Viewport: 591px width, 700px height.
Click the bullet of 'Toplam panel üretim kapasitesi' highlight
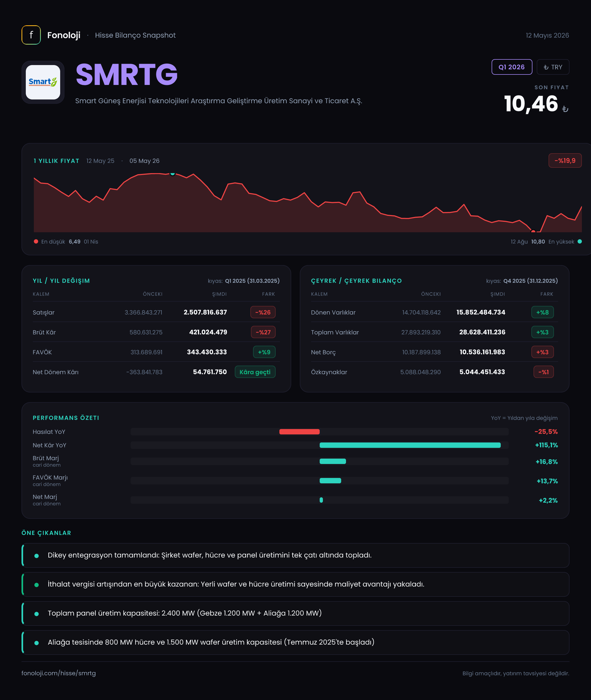point(37,614)
